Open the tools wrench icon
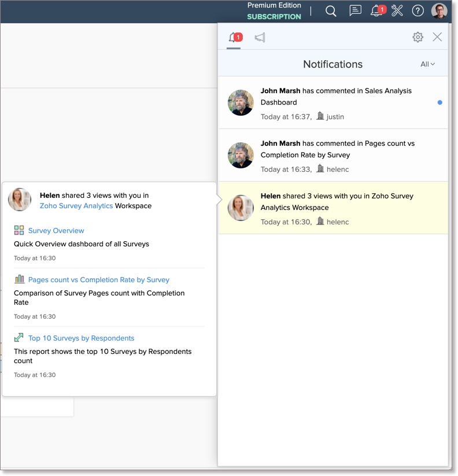 pyautogui.click(x=397, y=11)
